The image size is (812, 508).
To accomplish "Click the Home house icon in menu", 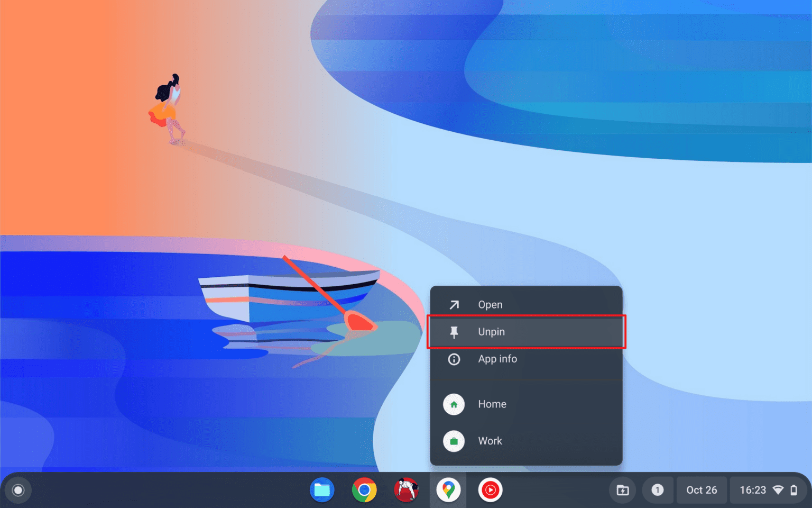I will (454, 404).
